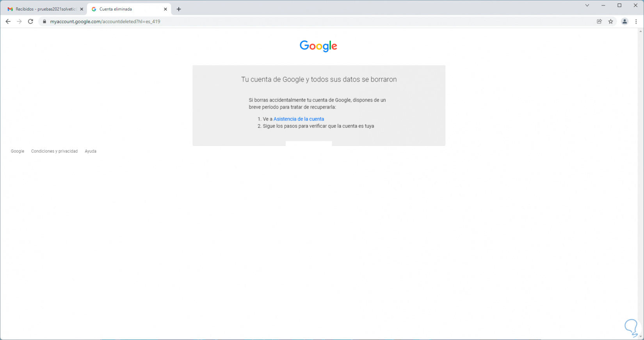Screen dimensions: 644x340
Task: Click the scrollbar down arrow
Action: click(x=640, y=336)
